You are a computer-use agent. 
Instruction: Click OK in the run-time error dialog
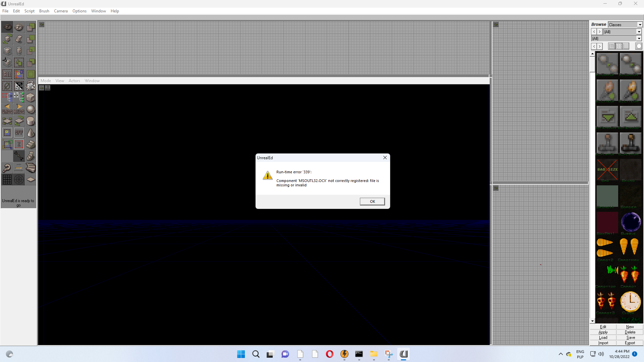tap(372, 201)
